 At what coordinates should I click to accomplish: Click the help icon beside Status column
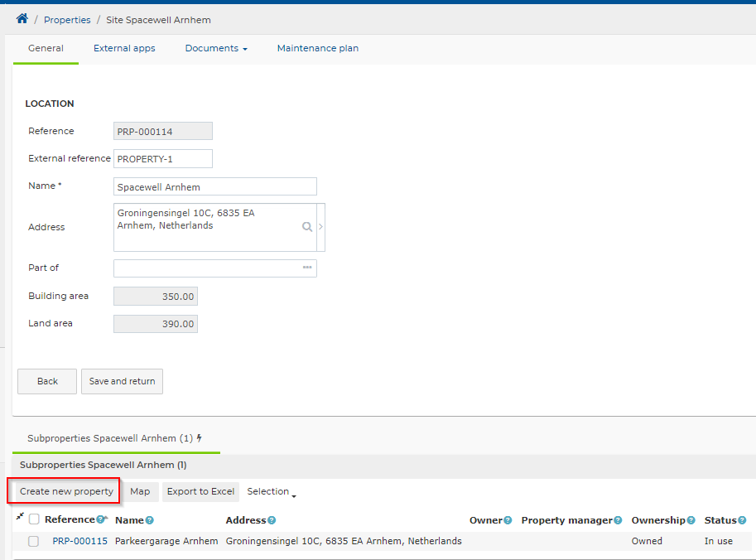coord(742,520)
